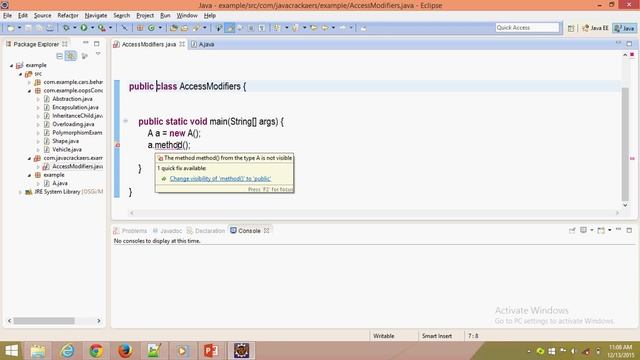Viewport: 640px width, 360px height.
Task: Open the New dropdown arrow
Action: click(x=19, y=28)
